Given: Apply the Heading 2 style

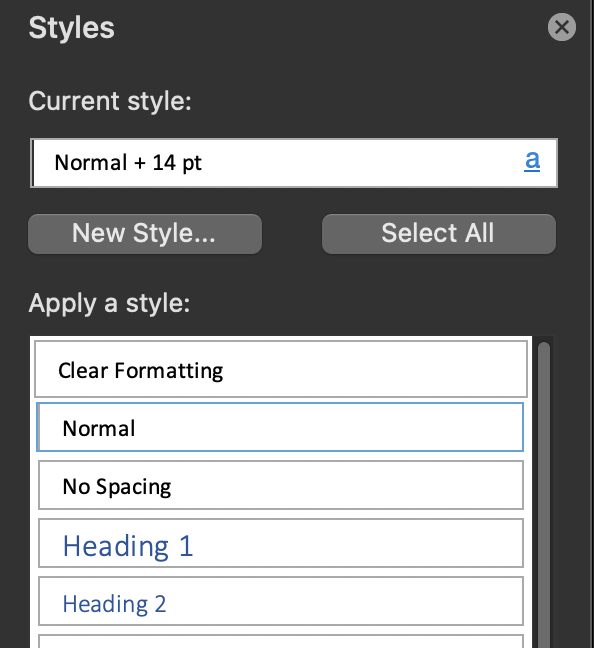Looking at the screenshot, I should 281,601.
